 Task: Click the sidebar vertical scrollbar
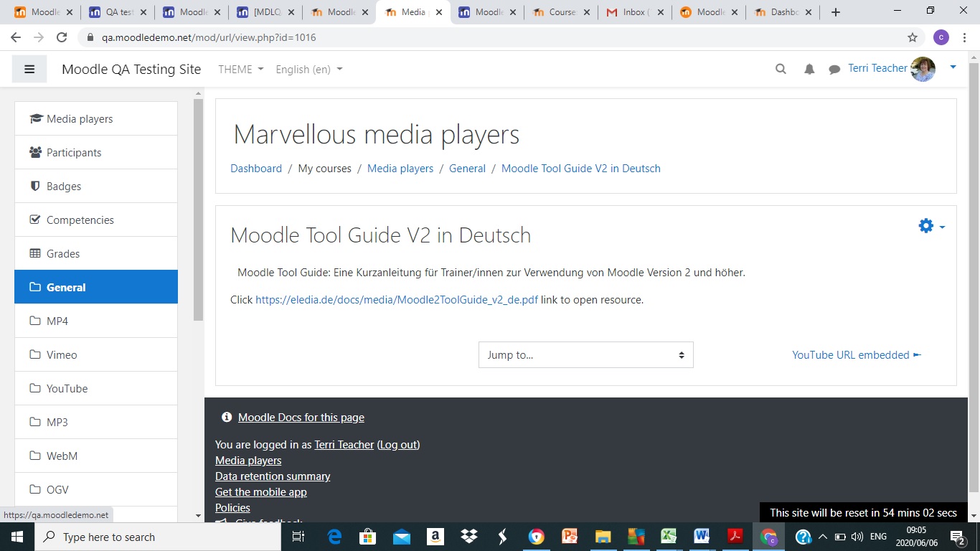(198, 209)
